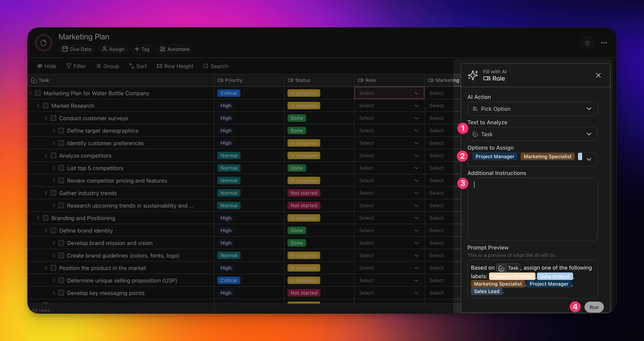Screen dimensions: 644x341
Task: Click the Priority column header
Action: pyautogui.click(x=233, y=80)
